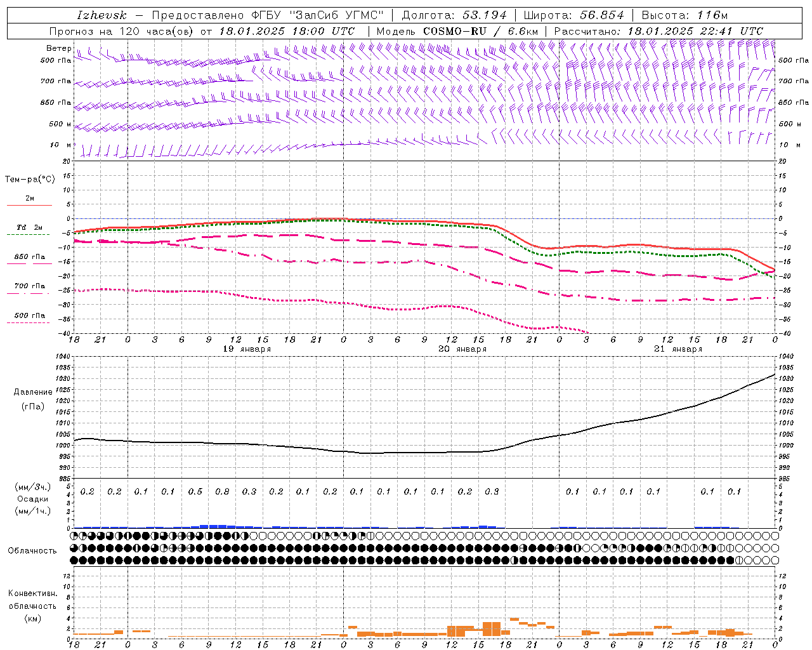Screen dimensions: 812x650
Task: Click the 19 января date label
Action: 247,349
